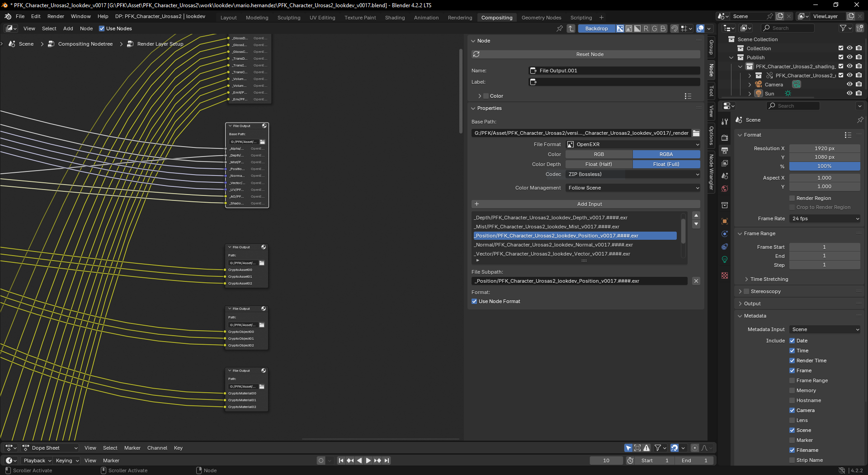Toggle node snapping magnet icon
The height and width of the screenshot is (475, 868).
coord(675,28)
